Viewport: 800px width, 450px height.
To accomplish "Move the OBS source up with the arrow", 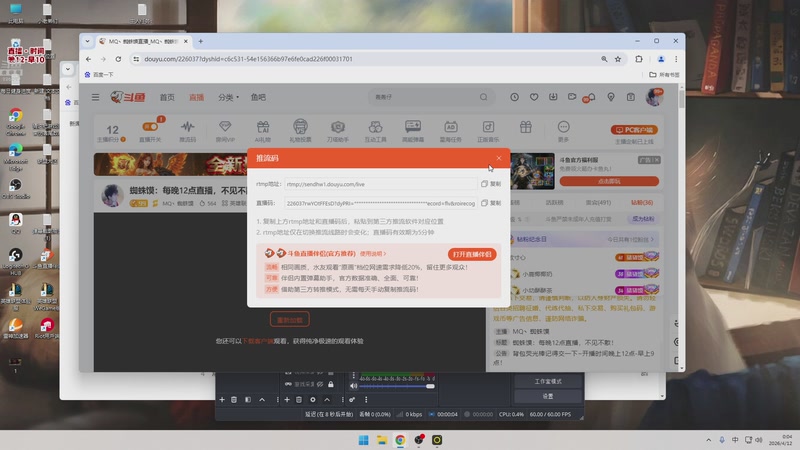I will [327, 399].
